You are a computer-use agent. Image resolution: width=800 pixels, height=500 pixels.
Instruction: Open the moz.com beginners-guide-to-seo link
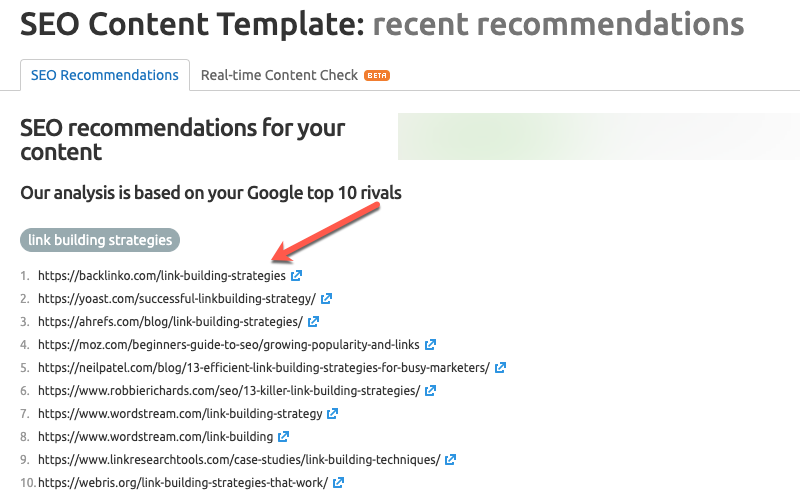229,344
